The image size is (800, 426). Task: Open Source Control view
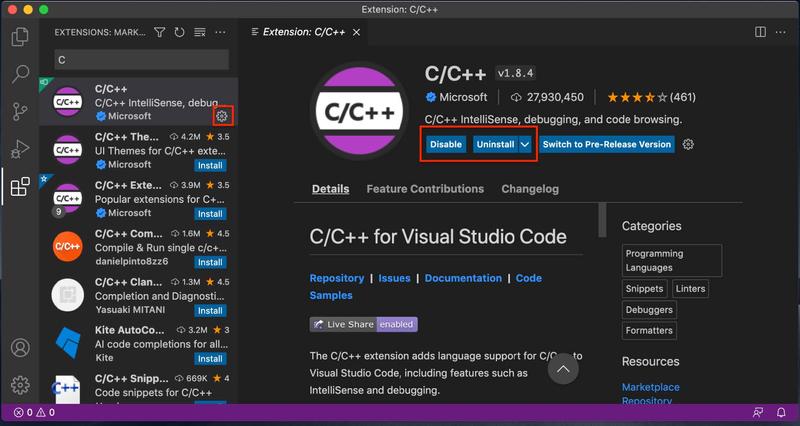[19, 111]
